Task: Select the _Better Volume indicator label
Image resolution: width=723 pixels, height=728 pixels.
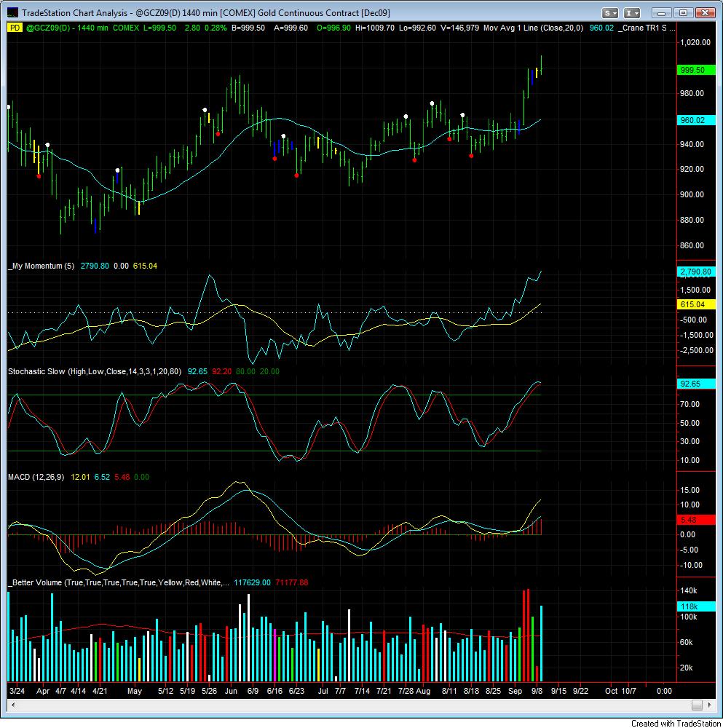Action: (x=119, y=582)
